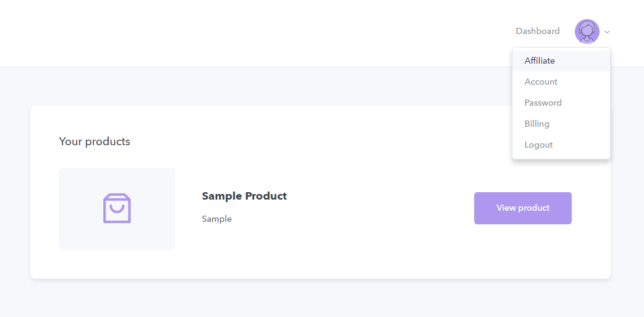Click the "Your products" heading

94,142
